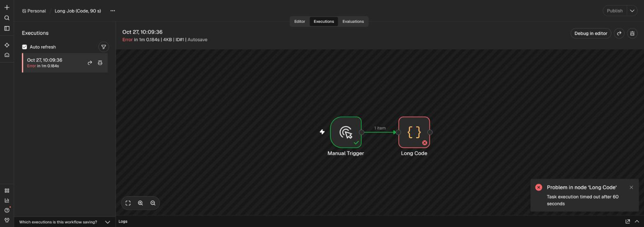Go to the home overview icon
Screen dimensions: 644x227
7,55
